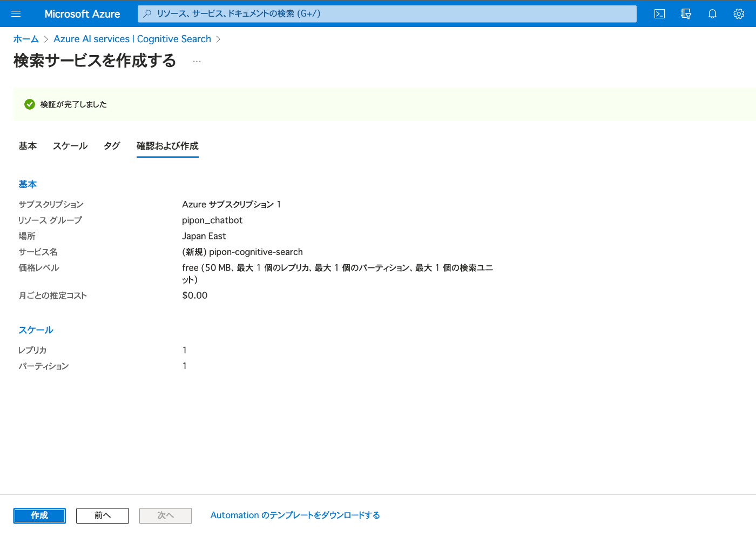Screen dimensions: 756x537
Task: Click the 場所 label
Action: (27, 236)
